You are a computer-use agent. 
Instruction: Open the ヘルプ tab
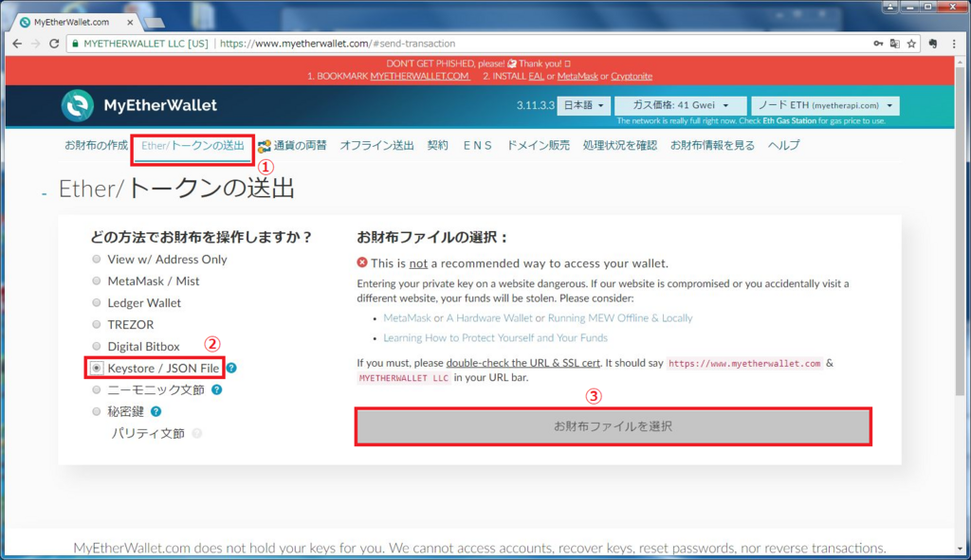[783, 145]
